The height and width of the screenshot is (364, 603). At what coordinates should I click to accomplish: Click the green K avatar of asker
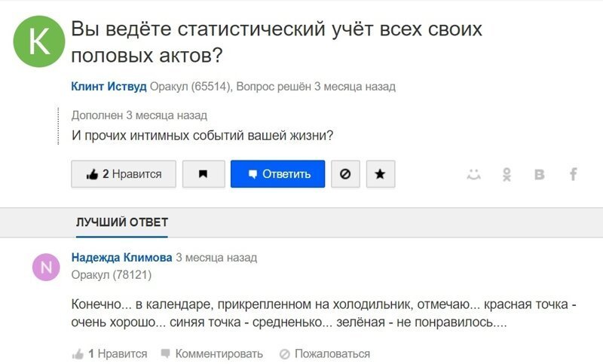[38, 42]
